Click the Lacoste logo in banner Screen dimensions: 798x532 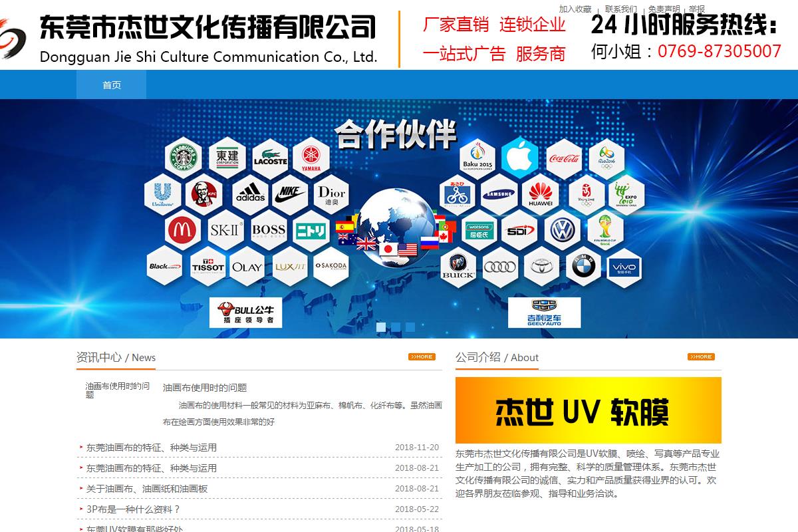click(x=270, y=158)
